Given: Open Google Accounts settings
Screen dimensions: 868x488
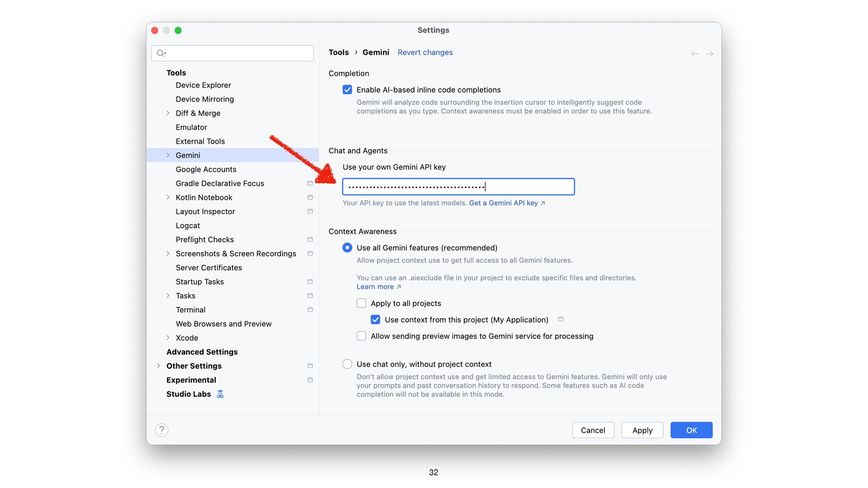Looking at the screenshot, I should tap(206, 169).
